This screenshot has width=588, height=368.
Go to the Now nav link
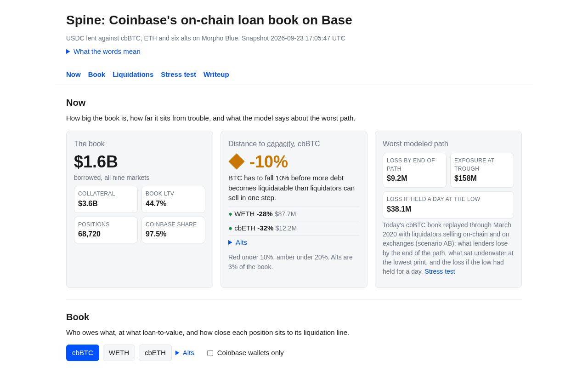pyautogui.click(x=73, y=75)
